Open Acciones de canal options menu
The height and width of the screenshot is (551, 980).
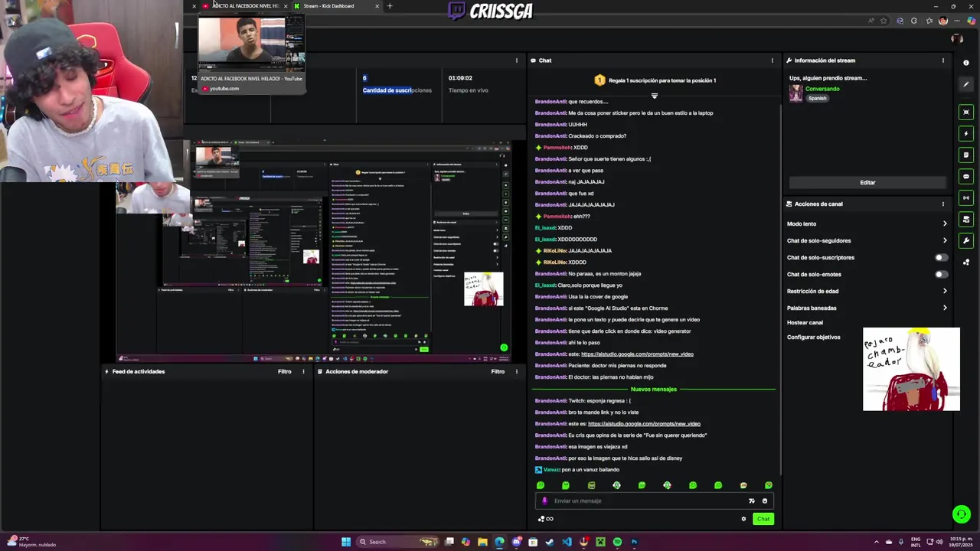[943, 204]
